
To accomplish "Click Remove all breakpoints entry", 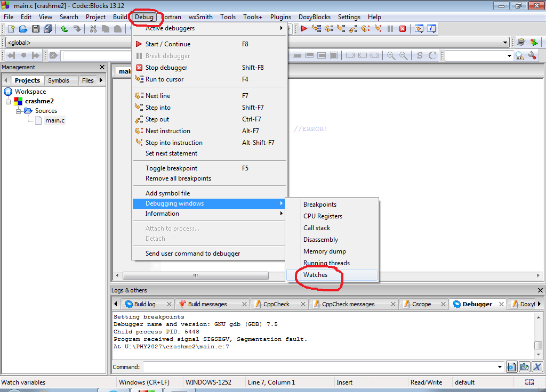I will tap(209, 178).
